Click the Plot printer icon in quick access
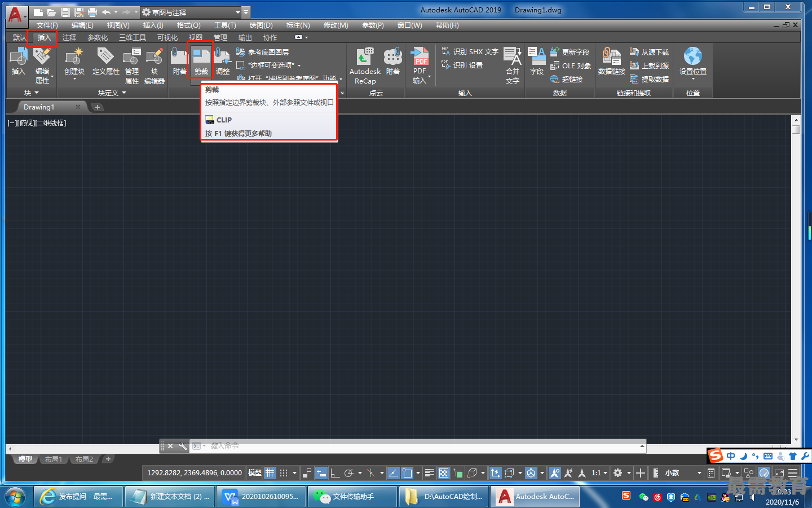Viewport: 812px width, 508px height. tap(92, 12)
